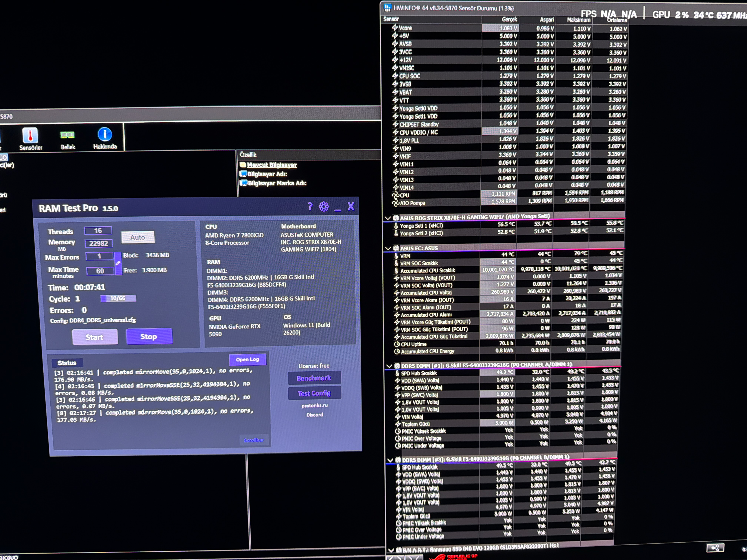Open the Sensörler thermometer icon in HWiNFO

pos(30,136)
